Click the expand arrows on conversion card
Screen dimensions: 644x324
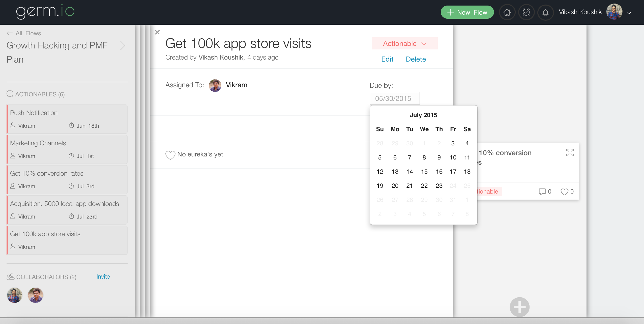pos(570,153)
